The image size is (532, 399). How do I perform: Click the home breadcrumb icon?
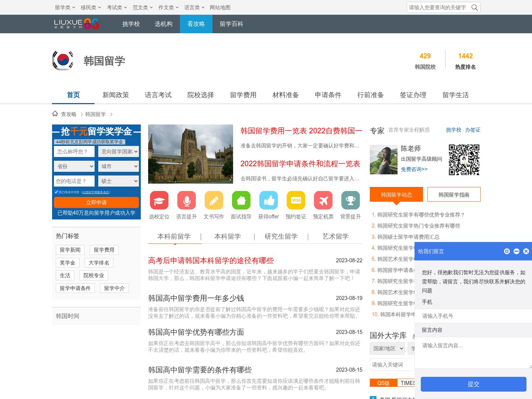[55, 114]
